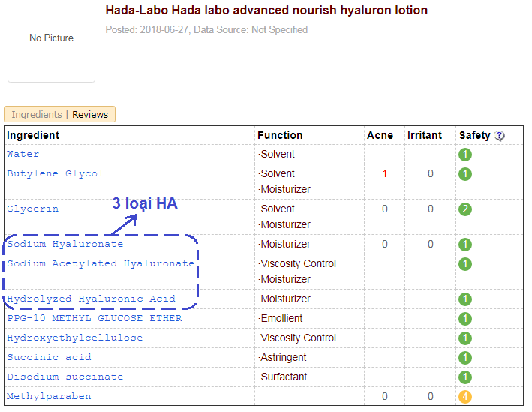Click the safety badge in Butylene Glycol row
Image resolution: width=532 pixels, height=412 pixels.
point(465,174)
